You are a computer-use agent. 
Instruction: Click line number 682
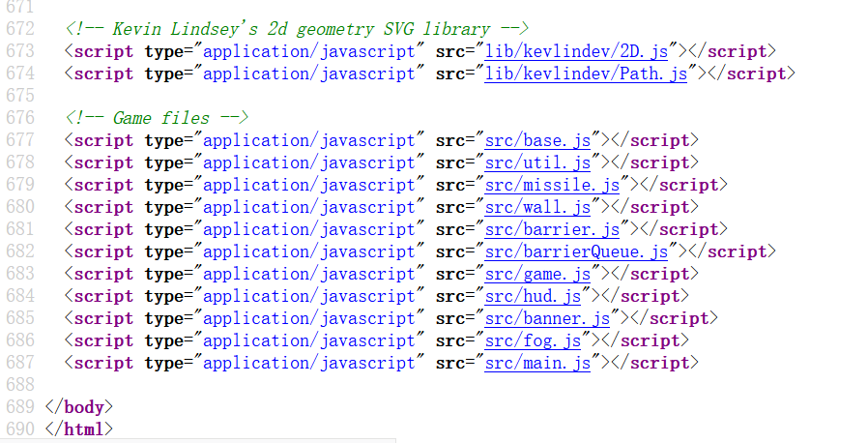pos(20,251)
